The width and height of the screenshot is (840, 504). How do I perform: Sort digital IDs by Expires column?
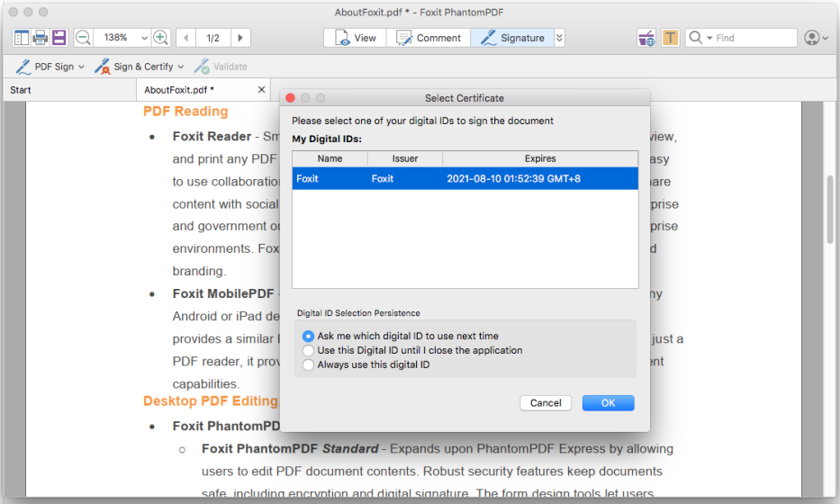540,158
